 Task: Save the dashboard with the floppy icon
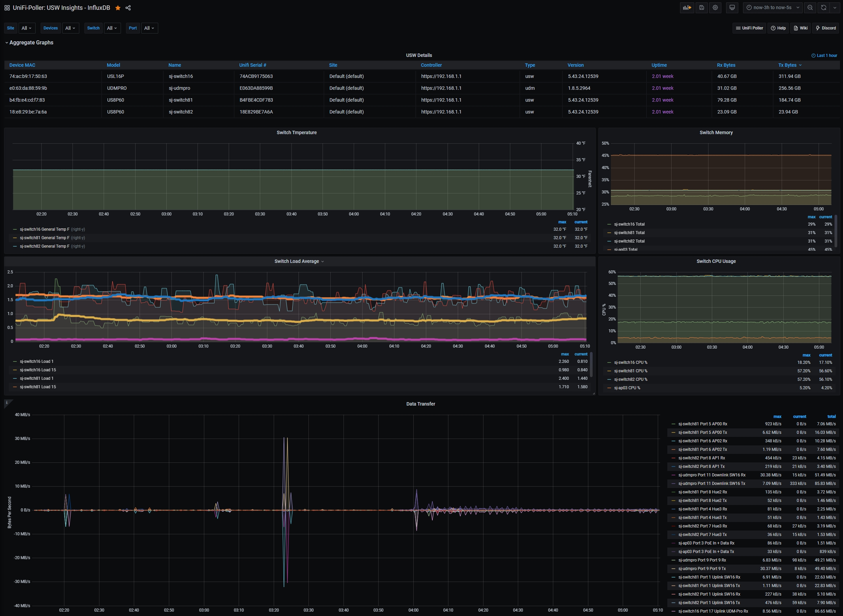pos(701,7)
